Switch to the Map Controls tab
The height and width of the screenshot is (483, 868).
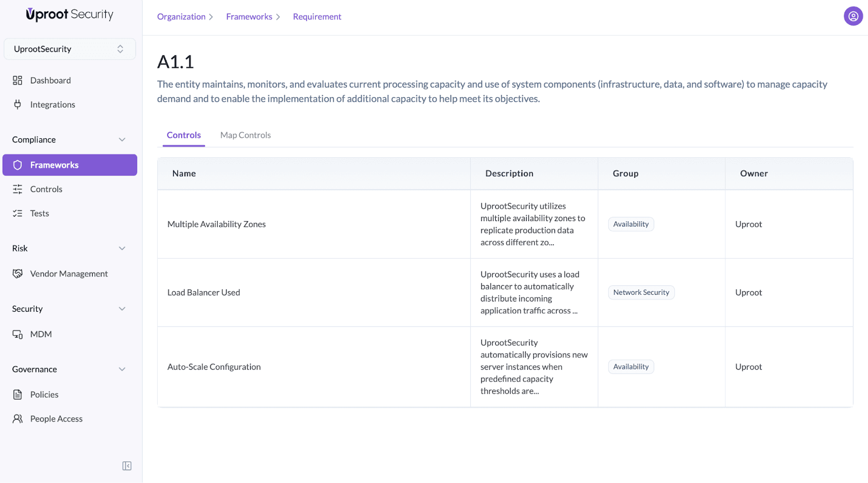(x=245, y=135)
